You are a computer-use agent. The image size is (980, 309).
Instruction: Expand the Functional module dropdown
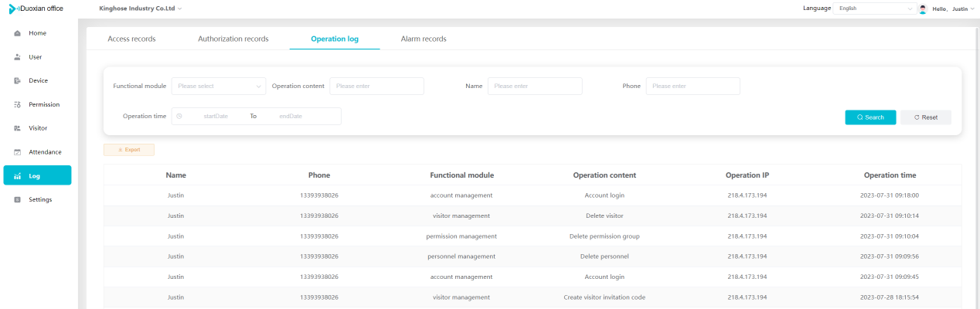pos(219,86)
